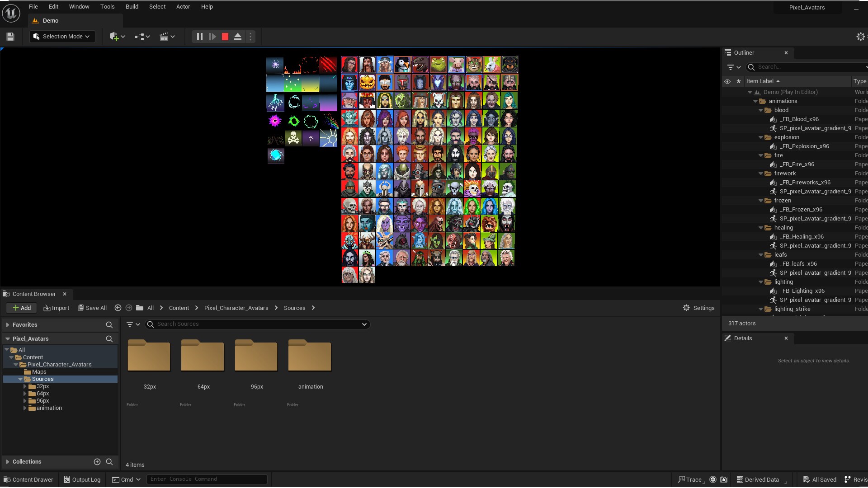Toggle the visibility eye in the Outliner header
Screen dimensions: 868x488
tap(727, 81)
